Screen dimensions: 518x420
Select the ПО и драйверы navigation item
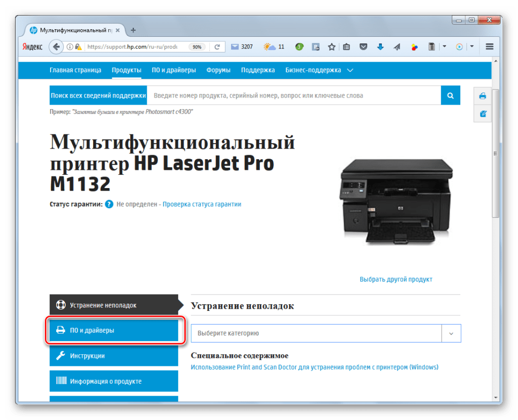(174, 70)
